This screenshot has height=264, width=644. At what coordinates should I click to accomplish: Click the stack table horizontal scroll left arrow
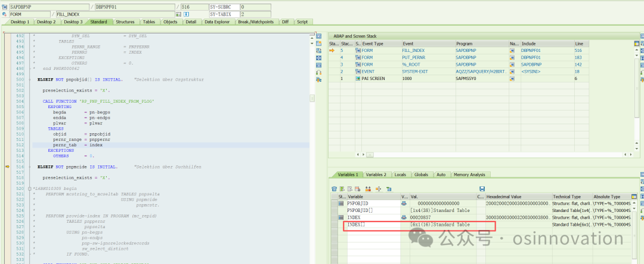(x=357, y=155)
